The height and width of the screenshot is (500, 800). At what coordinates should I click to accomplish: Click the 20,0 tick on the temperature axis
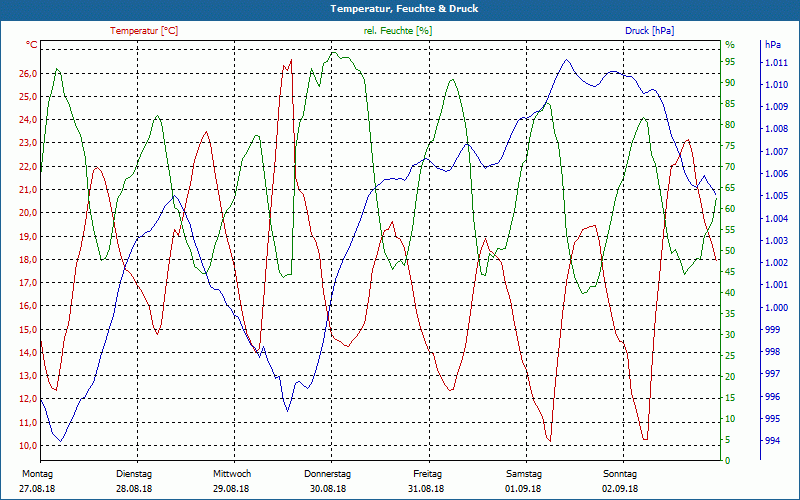(28, 213)
